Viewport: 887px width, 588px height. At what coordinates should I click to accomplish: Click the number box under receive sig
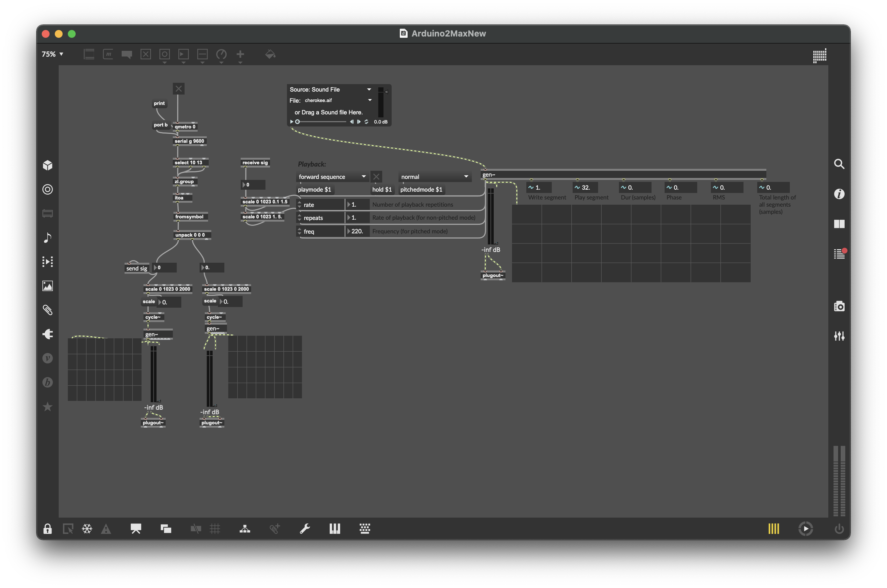[253, 184]
